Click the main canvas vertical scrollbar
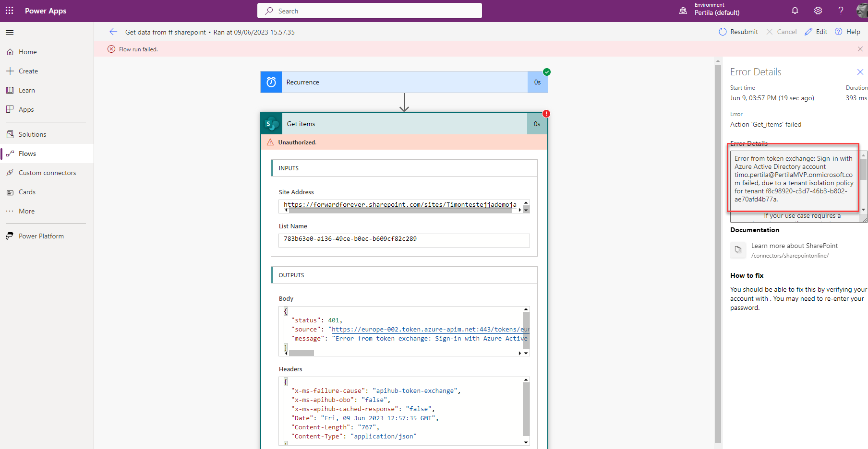The image size is (868, 449). point(718,253)
